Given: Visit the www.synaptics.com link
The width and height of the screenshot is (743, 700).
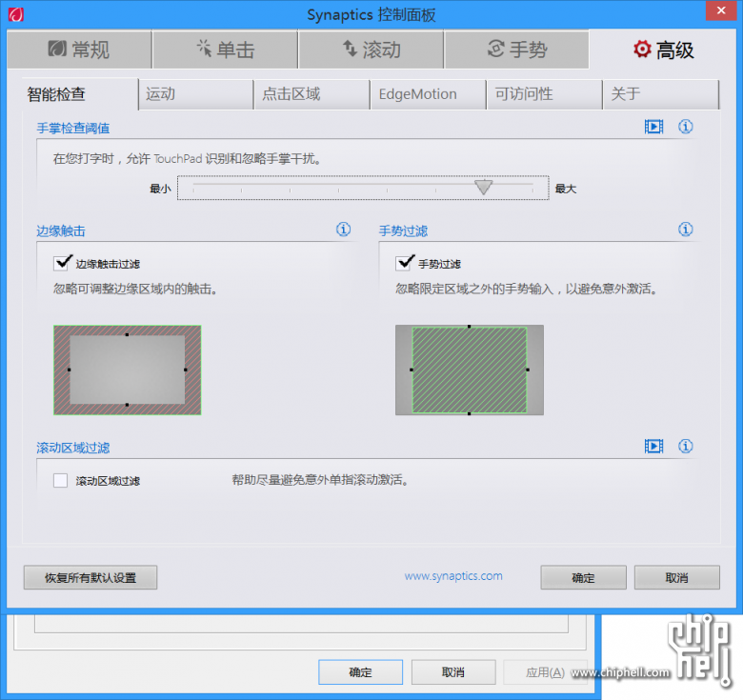Looking at the screenshot, I should [x=453, y=576].
